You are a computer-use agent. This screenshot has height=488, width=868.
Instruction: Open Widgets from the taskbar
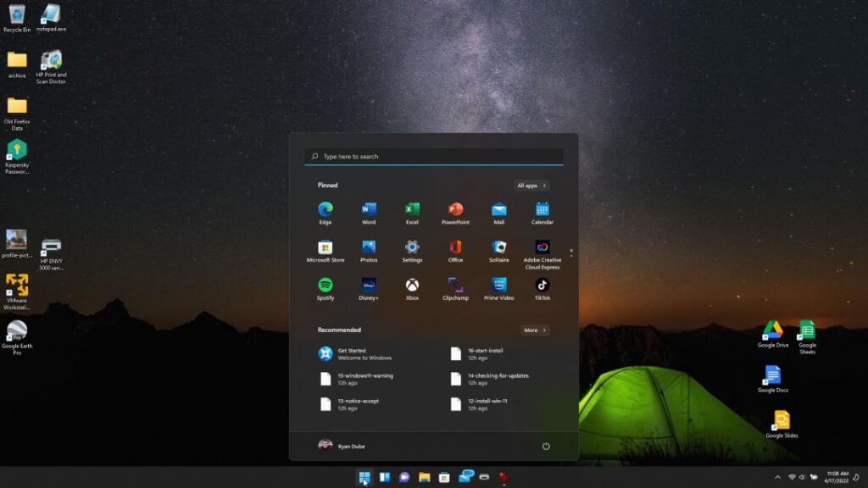click(385, 477)
